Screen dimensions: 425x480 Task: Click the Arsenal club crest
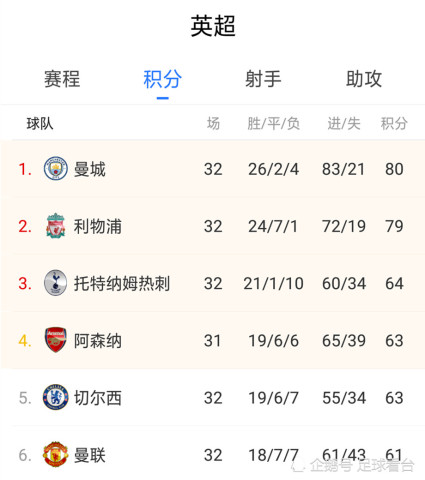(56, 340)
